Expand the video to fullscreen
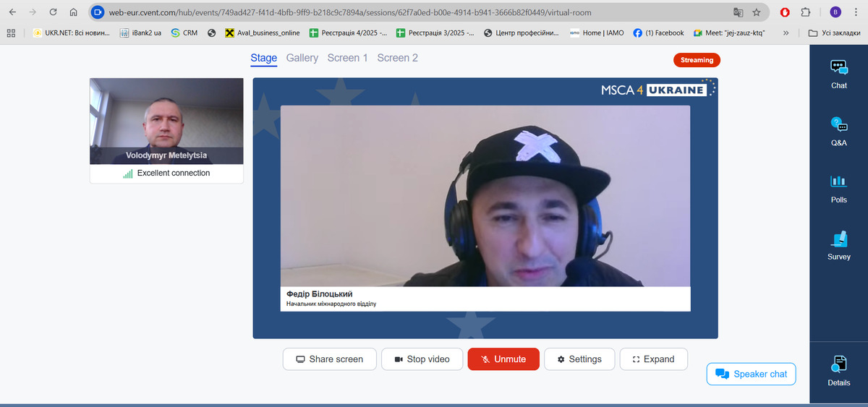This screenshot has width=868, height=407. click(x=653, y=359)
